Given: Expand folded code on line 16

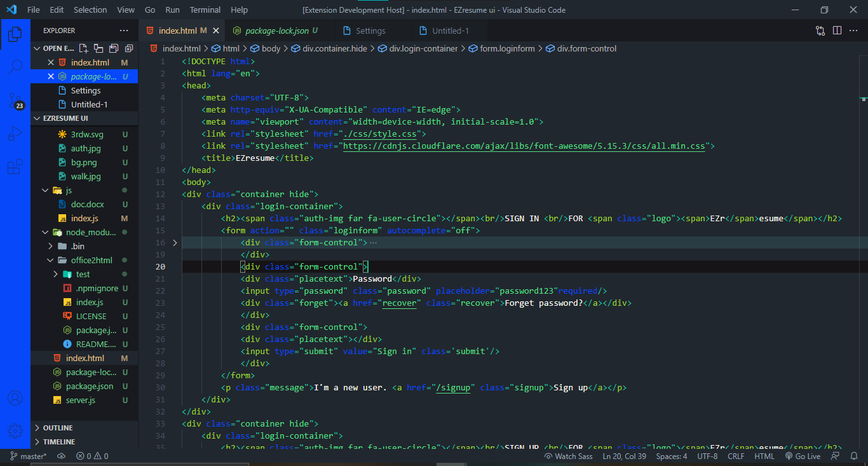Looking at the screenshot, I should pos(175,243).
